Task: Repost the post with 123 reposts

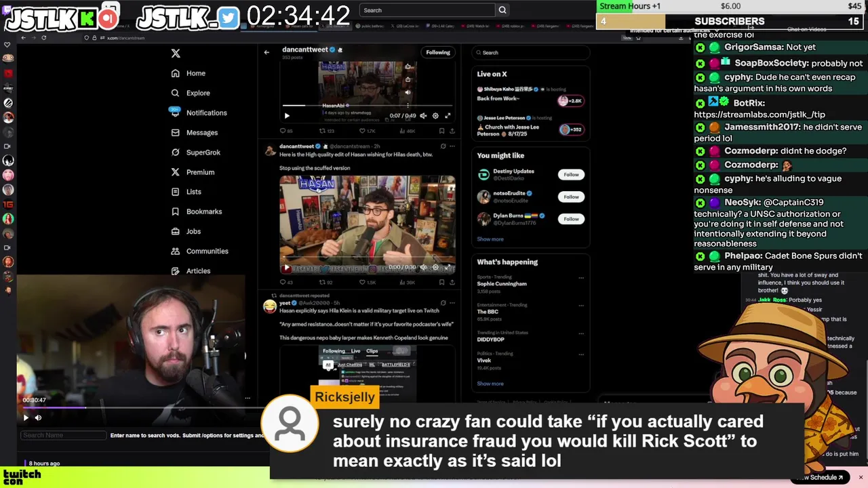Action: click(x=326, y=131)
